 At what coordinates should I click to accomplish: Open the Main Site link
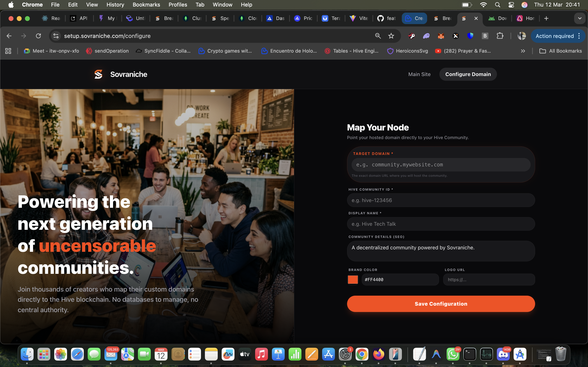pos(419,74)
